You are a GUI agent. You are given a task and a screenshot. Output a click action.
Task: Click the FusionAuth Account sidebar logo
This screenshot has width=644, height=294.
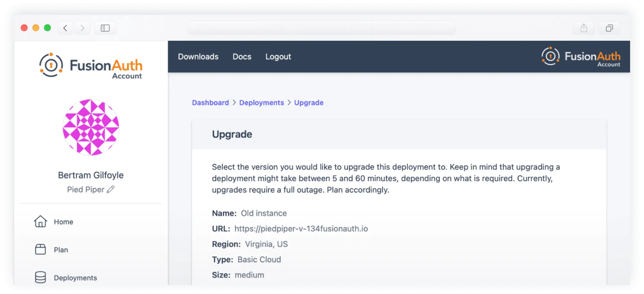pyautogui.click(x=91, y=66)
